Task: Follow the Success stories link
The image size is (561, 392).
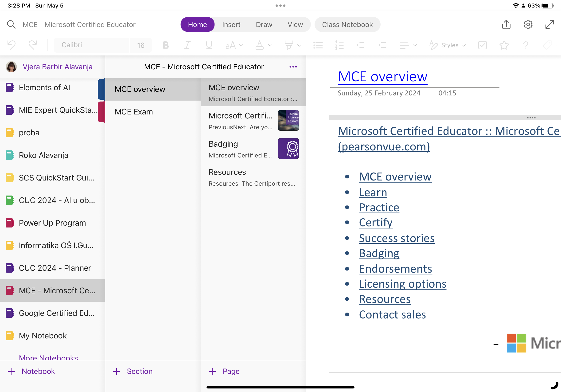Action: (x=397, y=238)
